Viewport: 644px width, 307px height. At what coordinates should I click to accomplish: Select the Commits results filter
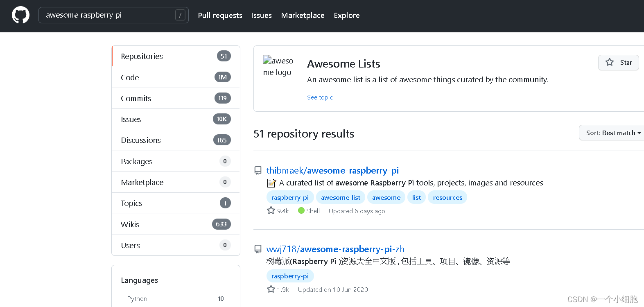(176, 98)
